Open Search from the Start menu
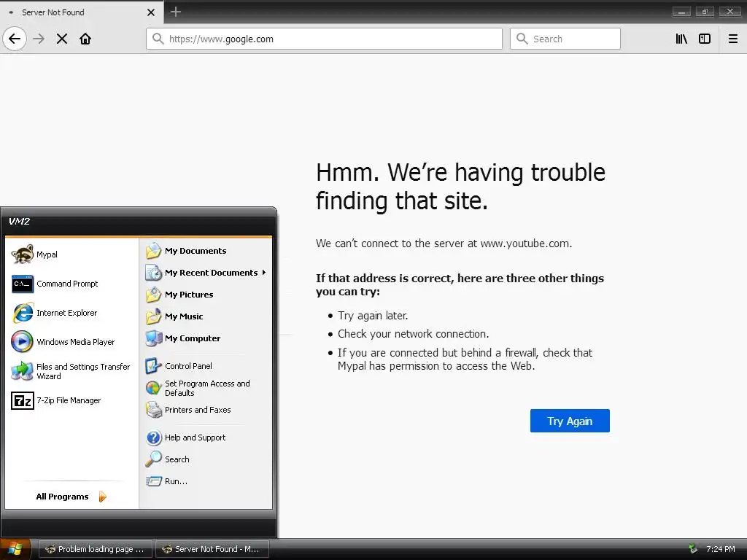 tap(206, 459)
